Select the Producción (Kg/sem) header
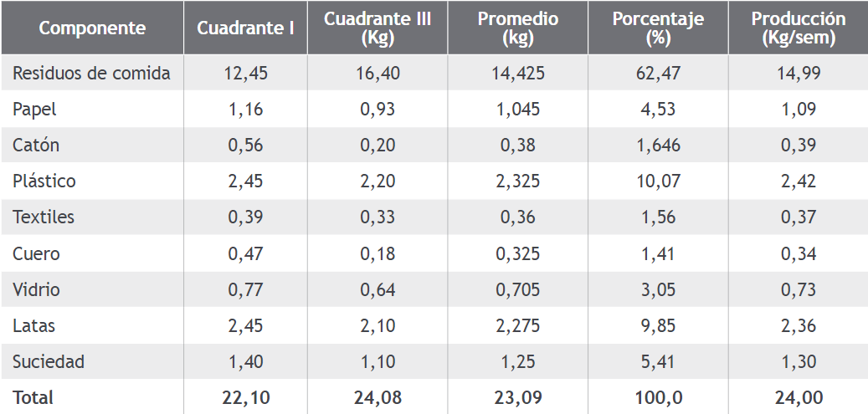Viewport: 868px width, 414px height. tap(799, 28)
